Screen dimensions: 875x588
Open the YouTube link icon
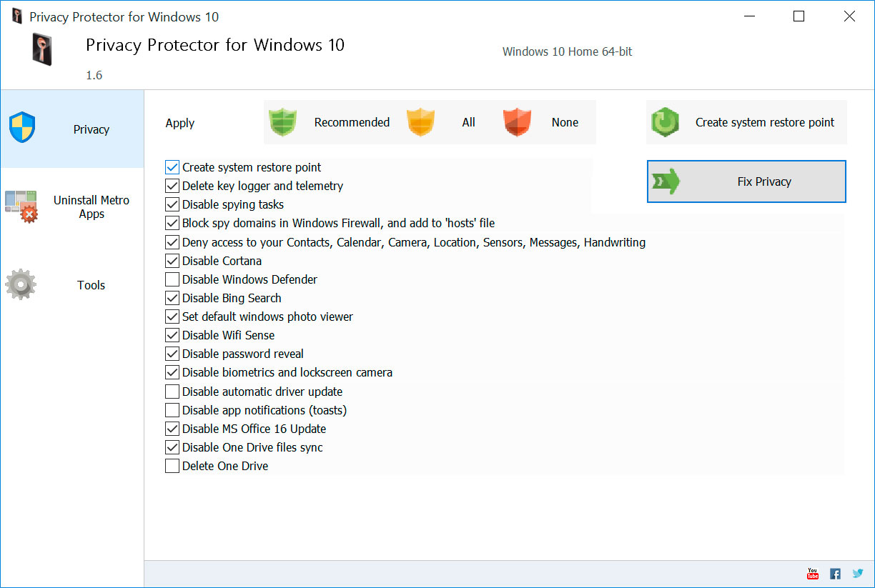[813, 574]
